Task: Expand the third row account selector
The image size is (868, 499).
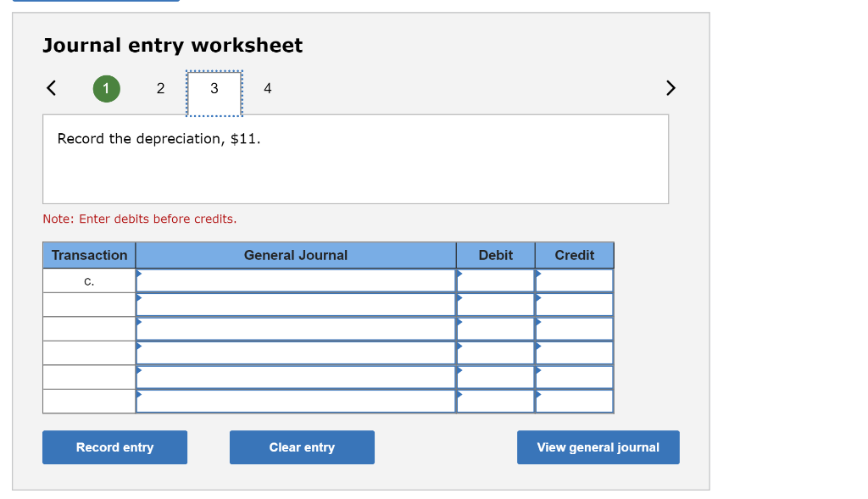Action: (x=140, y=324)
